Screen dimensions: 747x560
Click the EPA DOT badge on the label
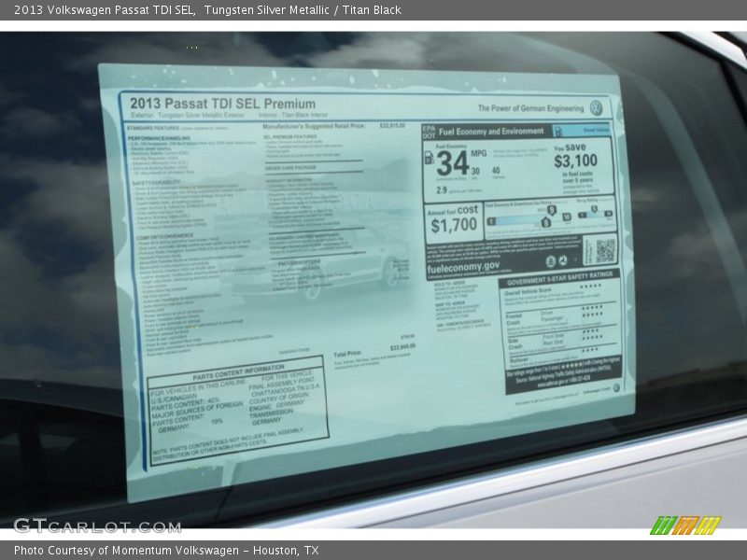(429, 132)
